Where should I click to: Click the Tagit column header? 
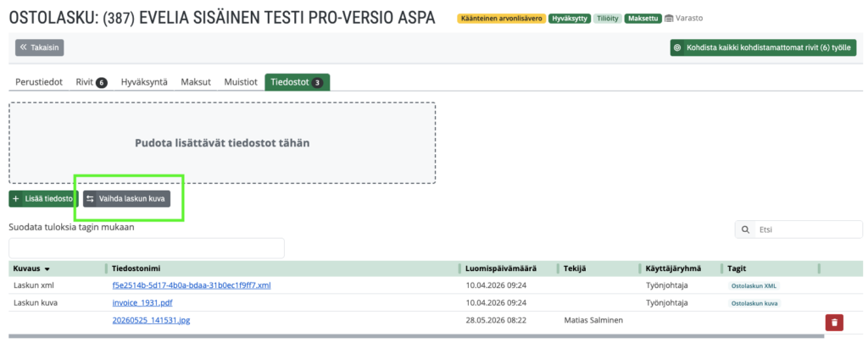point(737,269)
